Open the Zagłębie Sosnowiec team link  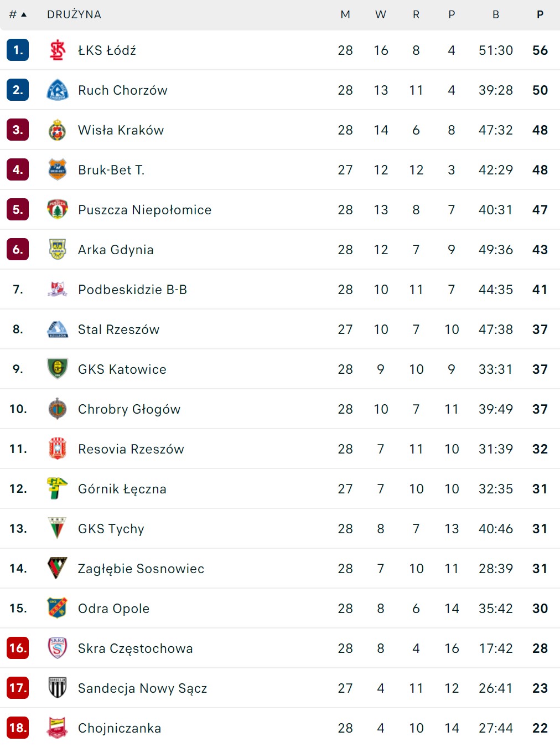[141, 569]
